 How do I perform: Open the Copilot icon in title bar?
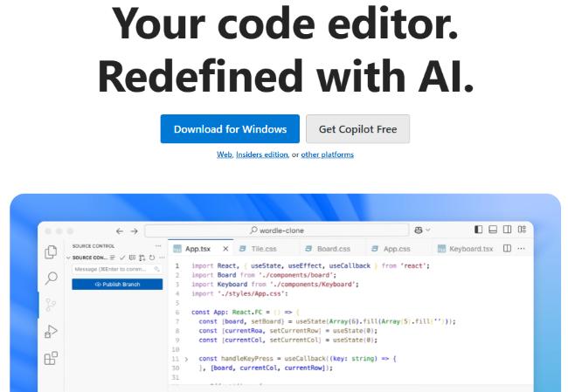[x=419, y=230]
